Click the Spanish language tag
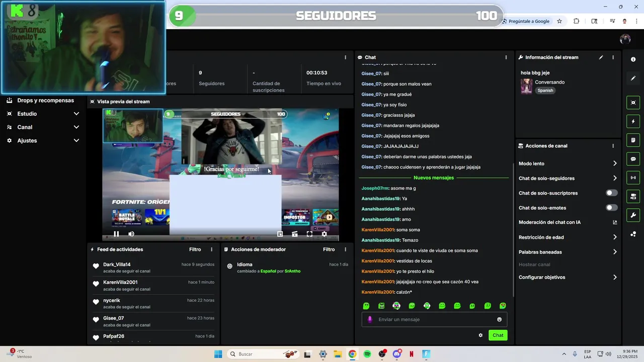Screen dimensions: 644x362 click(545, 90)
